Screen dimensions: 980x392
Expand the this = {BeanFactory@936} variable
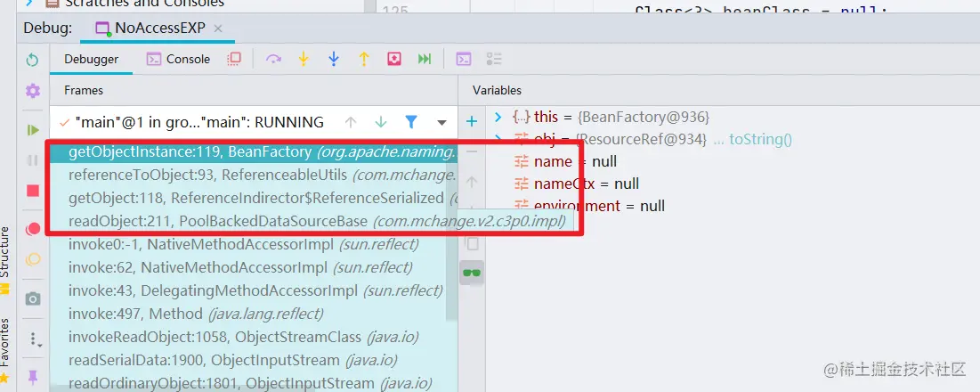[x=498, y=117]
